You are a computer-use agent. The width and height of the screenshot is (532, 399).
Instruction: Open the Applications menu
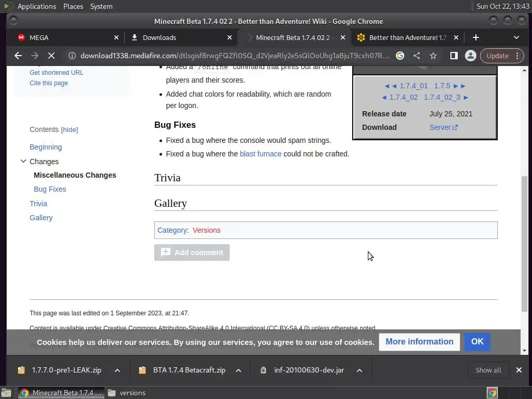tap(37, 6)
